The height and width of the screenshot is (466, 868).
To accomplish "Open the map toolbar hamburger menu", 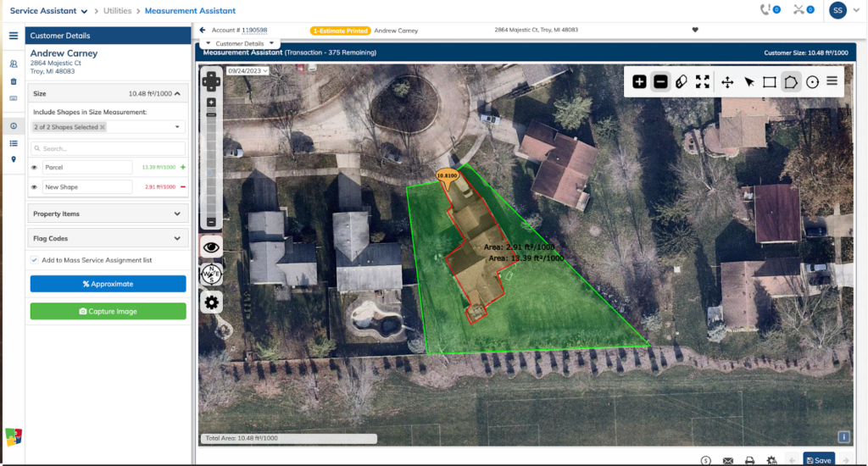I will 832,81.
